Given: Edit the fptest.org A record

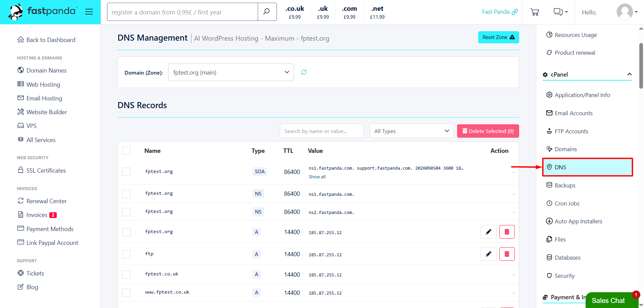Looking at the screenshot, I should [489, 232].
